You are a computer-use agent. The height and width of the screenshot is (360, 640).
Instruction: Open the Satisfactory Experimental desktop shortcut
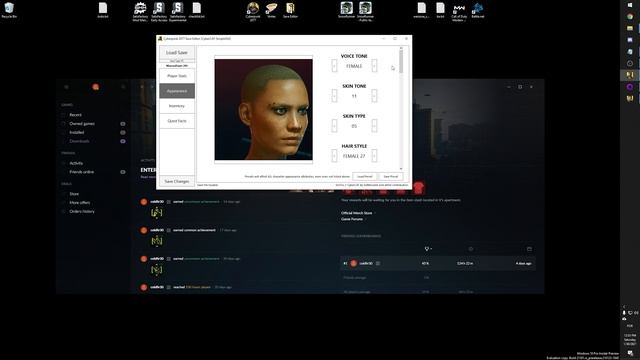coord(178,11)
